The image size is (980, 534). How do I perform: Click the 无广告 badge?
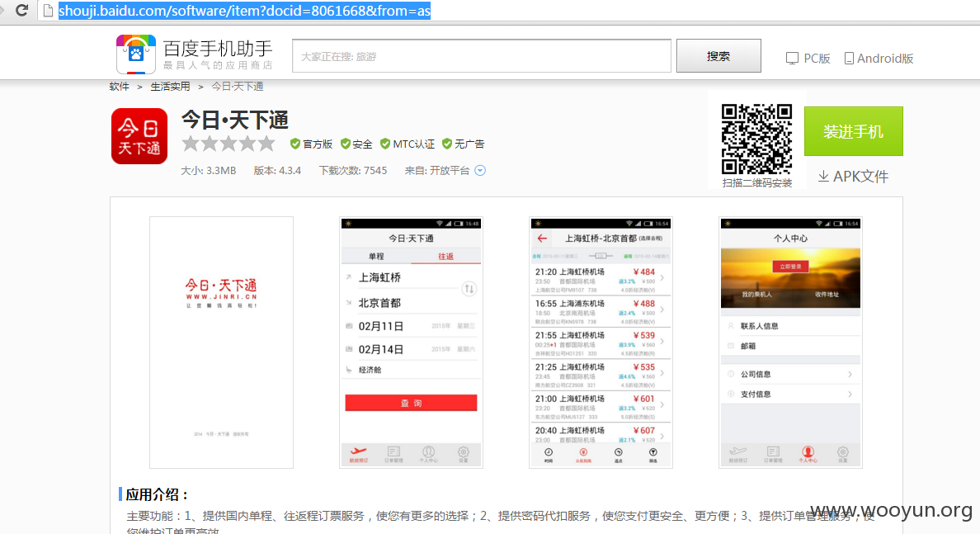click(x=463, y=144)
